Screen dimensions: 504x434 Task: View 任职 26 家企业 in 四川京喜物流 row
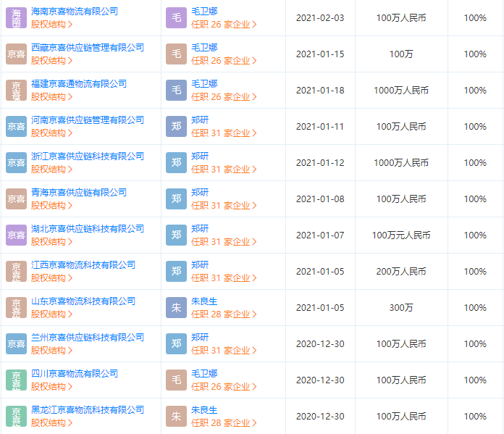click(x=224, y=387)
